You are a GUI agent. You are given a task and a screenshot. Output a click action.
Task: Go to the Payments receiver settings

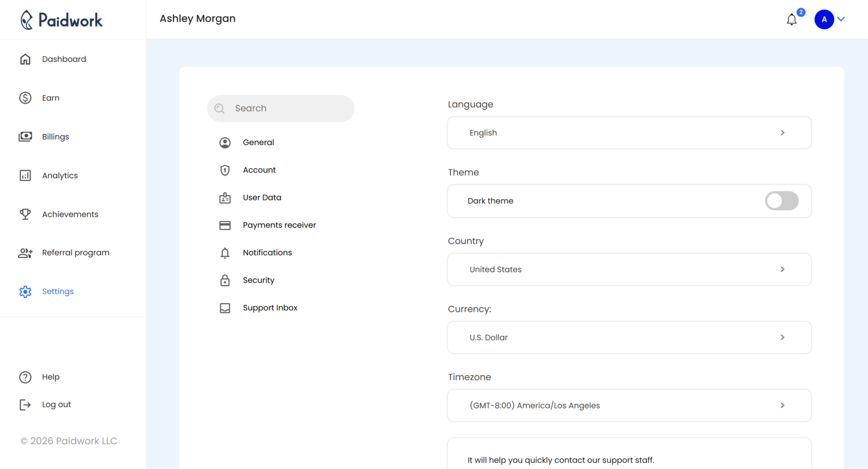tap(278, 224)
